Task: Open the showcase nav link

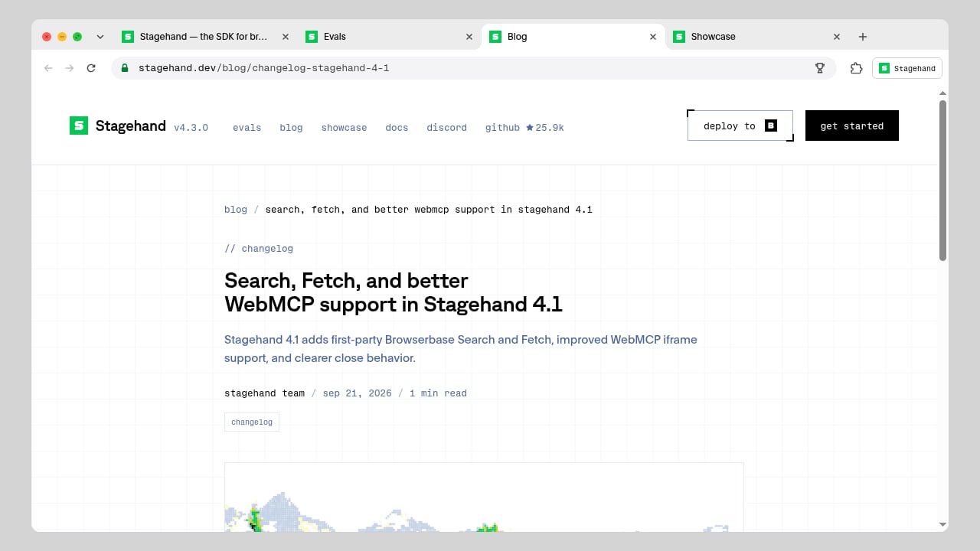Action: [x=344, y=128]
